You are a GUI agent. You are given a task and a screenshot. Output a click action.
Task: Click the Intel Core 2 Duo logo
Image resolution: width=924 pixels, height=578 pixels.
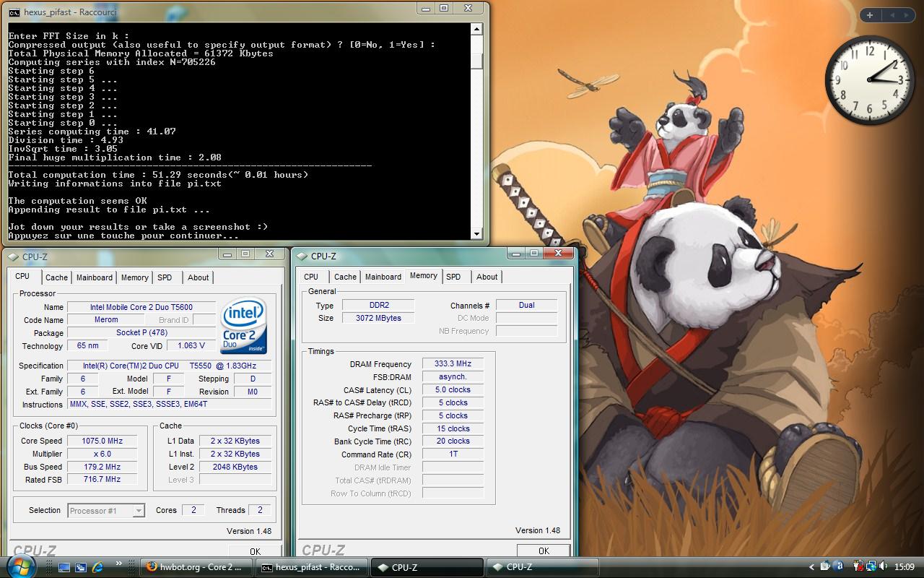[243, 324]
